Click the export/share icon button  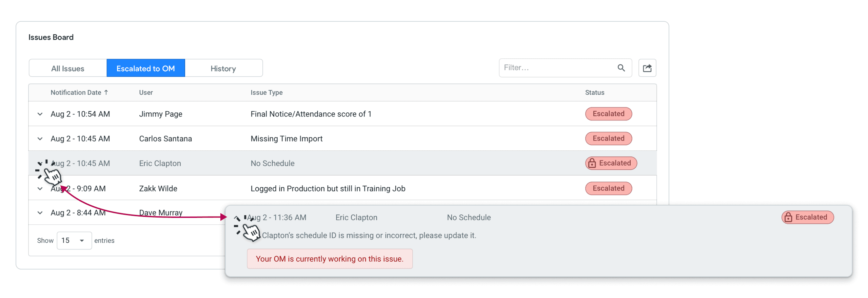tap(647, 68)
